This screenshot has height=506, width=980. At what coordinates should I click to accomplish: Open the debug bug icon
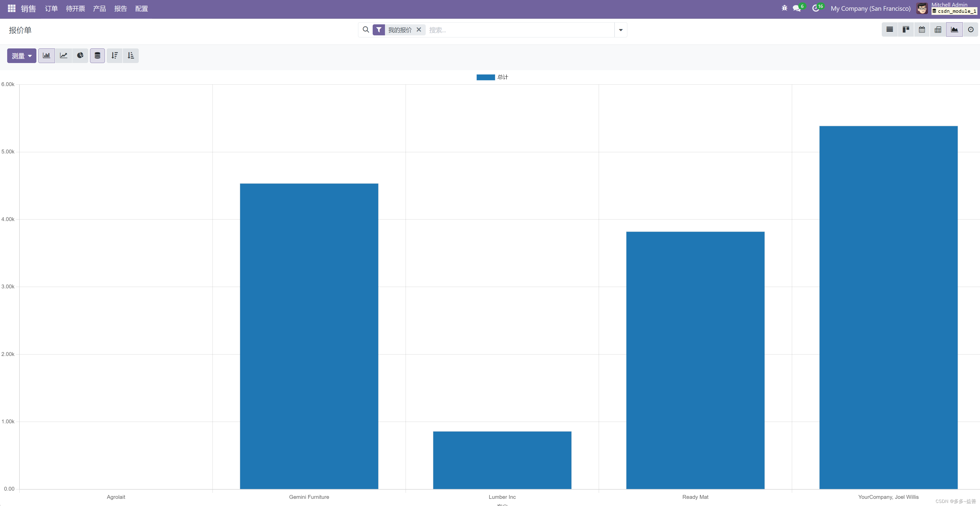(x=784, y=8)
